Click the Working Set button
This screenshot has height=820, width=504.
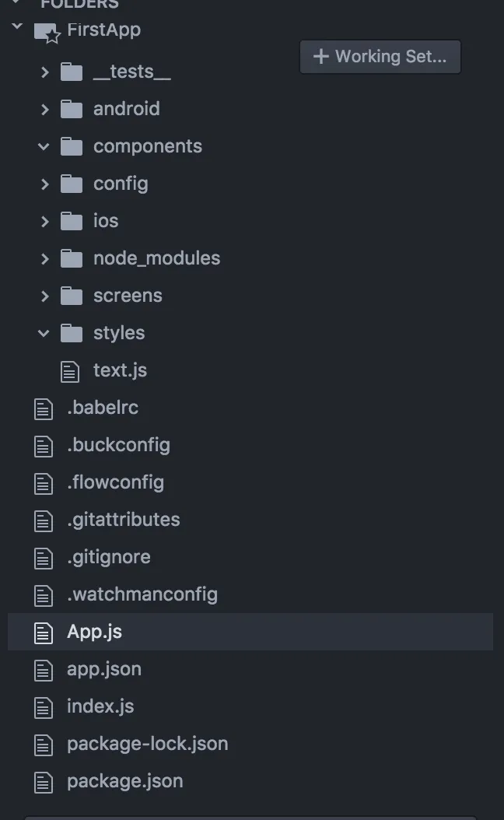pos(380,57)
